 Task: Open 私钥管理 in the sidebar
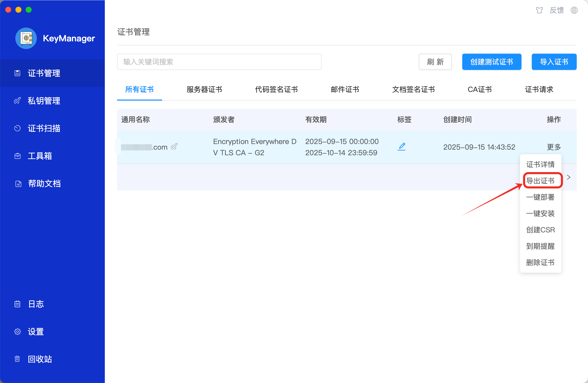[44, 101]
